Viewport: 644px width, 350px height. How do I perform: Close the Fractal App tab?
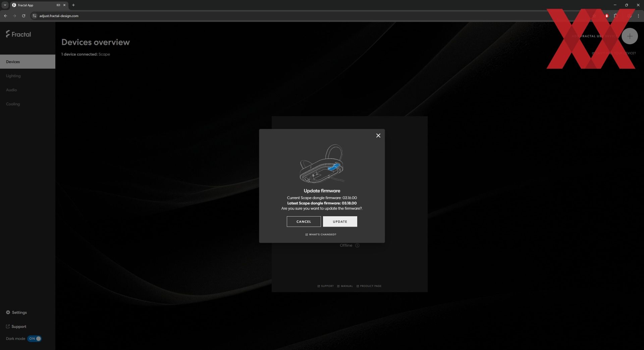pos(64,5)
